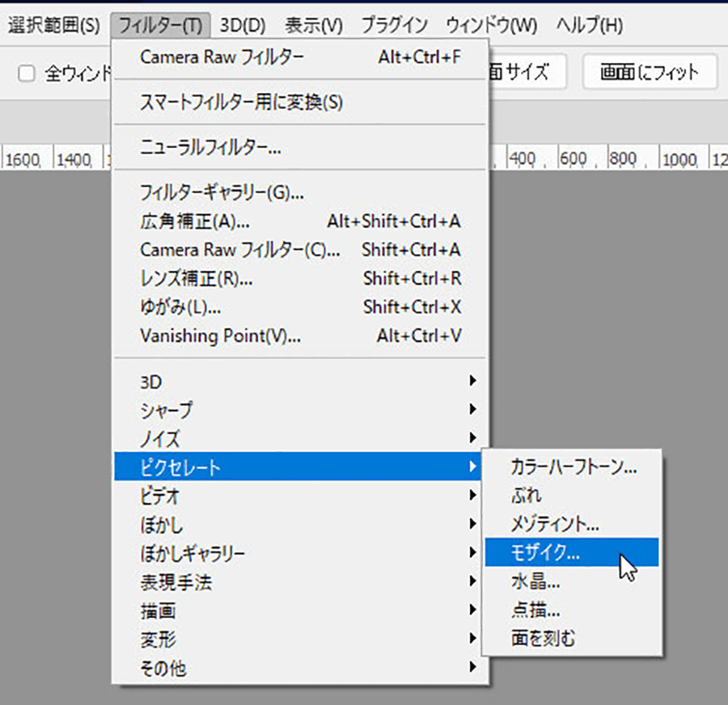Open フィルターギャラリー(G)...
Image resolution: width=728 pixels, height=705 pixels.
(300, 192)
